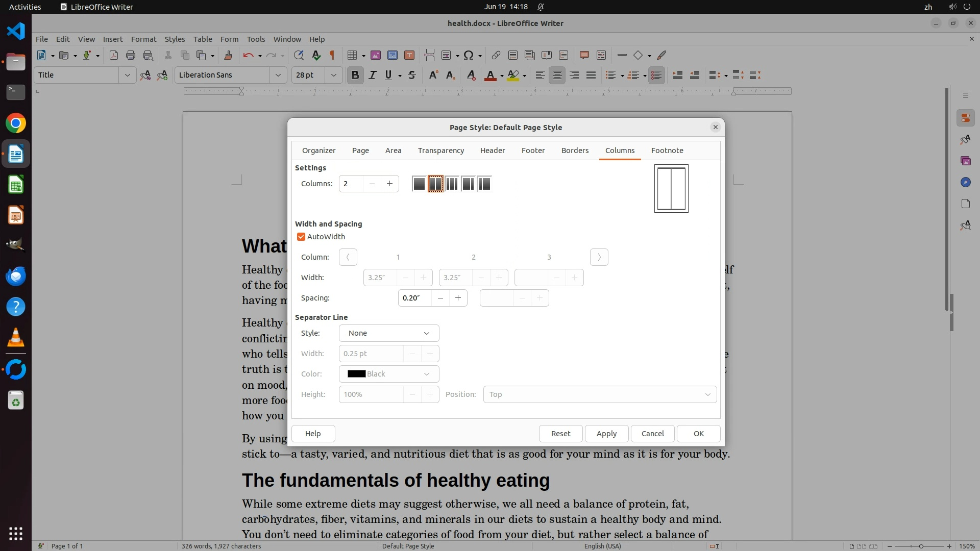Click the Italic toolbar icon
Image resolution: width=980 pixels, height=551 pixels.
(373, 76)
